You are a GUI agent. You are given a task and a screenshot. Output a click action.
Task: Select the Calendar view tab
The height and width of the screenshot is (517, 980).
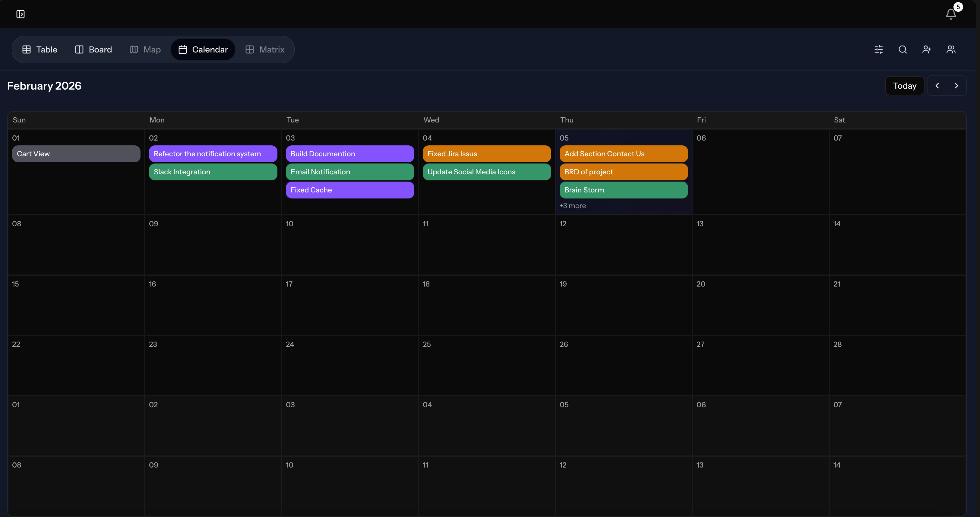coord(203,49)
